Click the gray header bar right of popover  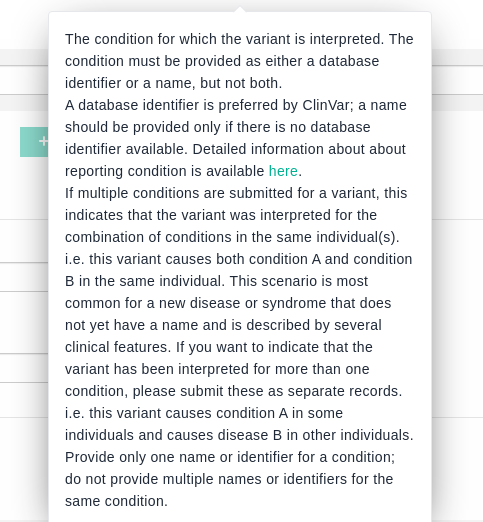point(457,57)
